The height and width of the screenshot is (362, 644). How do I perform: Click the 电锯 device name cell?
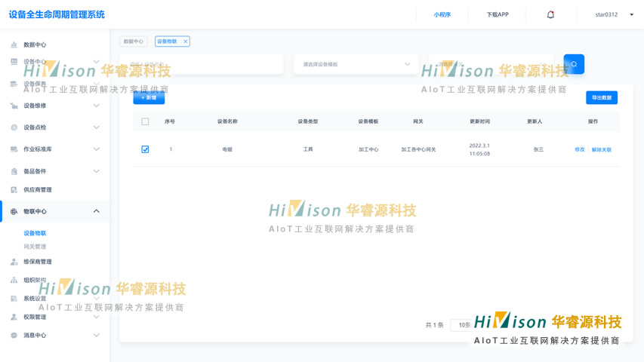(227, 150)
